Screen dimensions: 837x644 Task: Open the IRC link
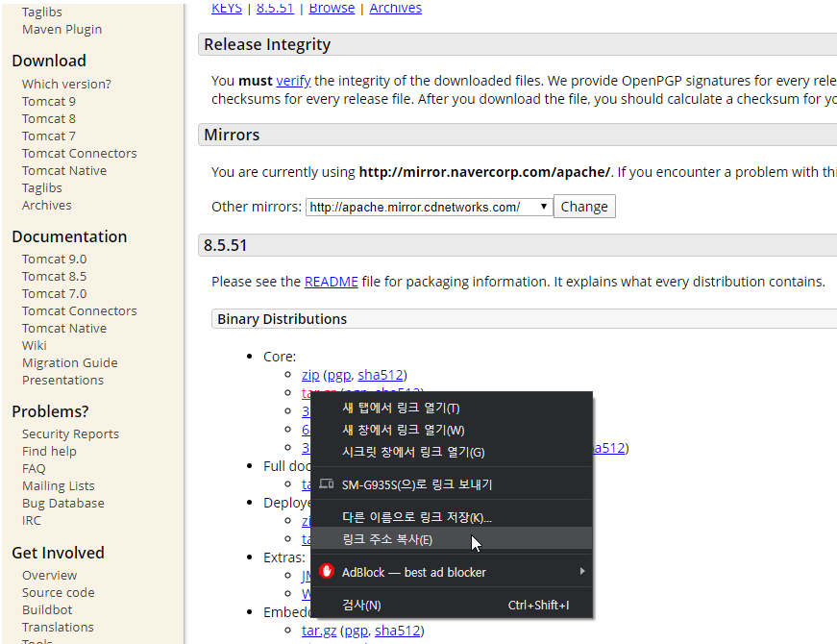click(x=31, y=520)
